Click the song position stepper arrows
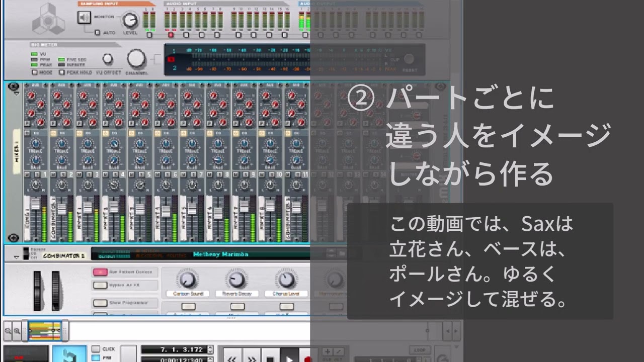The width and height of the screenshot is (644, 362). tap(210, 349)
